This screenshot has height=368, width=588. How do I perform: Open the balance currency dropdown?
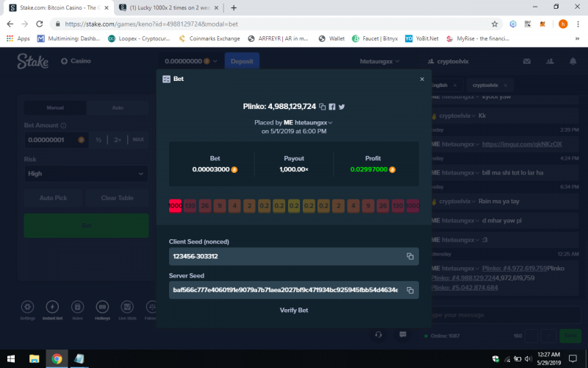tap(191, 61)
